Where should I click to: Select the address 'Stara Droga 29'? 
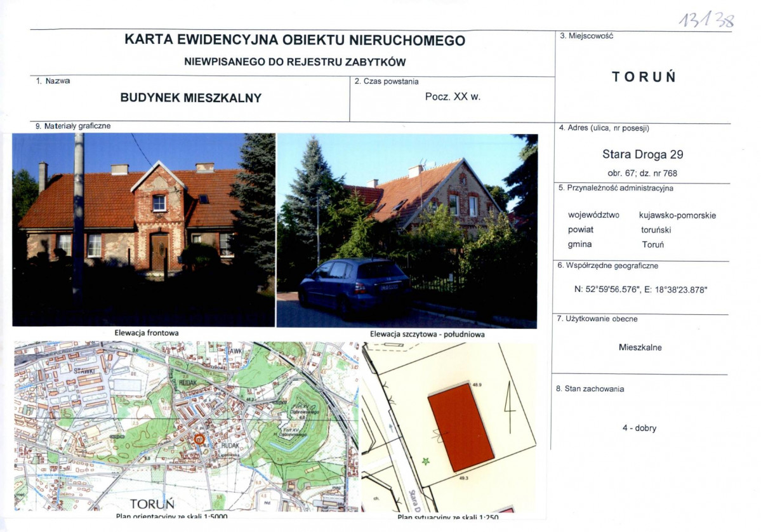click(642, 154)
